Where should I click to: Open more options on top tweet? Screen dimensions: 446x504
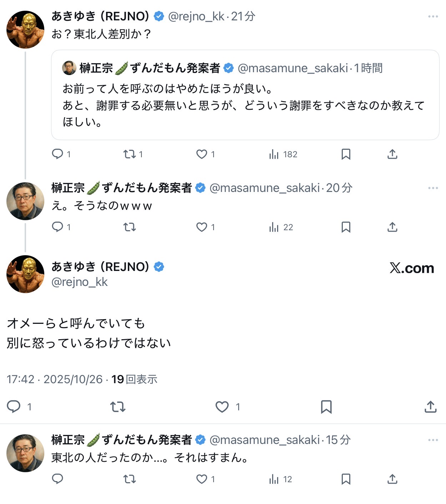(433, 16)
